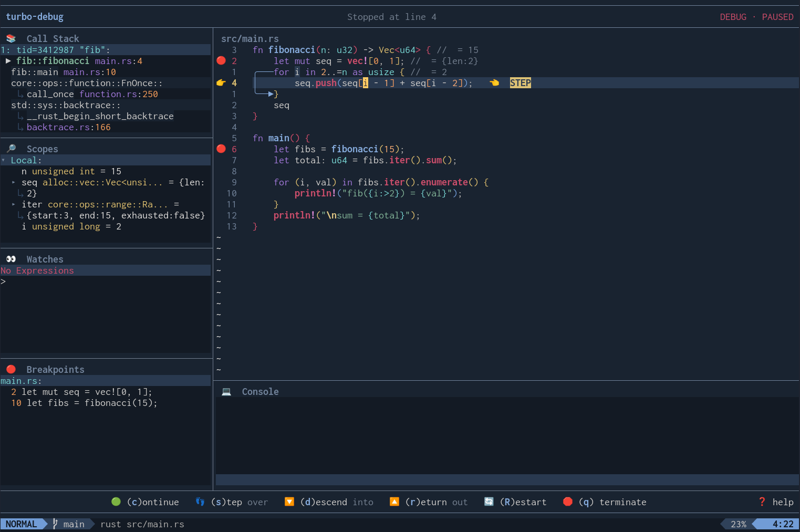Click the 23% scroll position indicator
The width and height of the screenshot is (800, 532).
click(x=739, y=524)
